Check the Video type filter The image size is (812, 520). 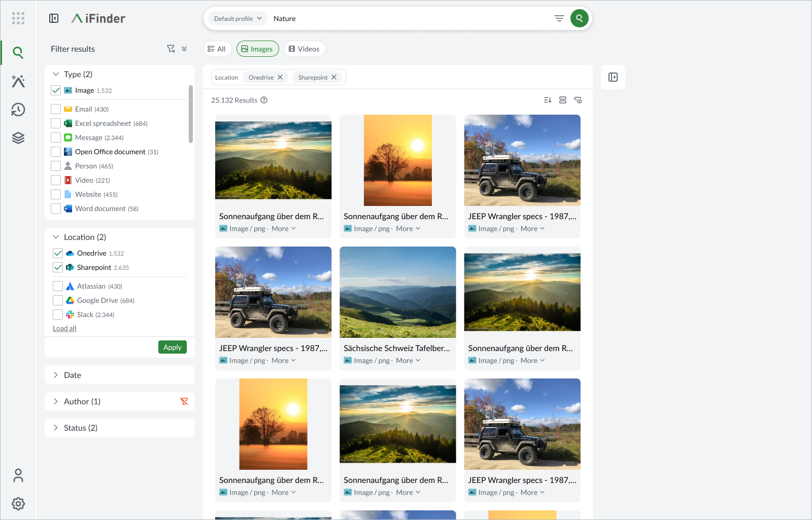(x=56, y=180)
